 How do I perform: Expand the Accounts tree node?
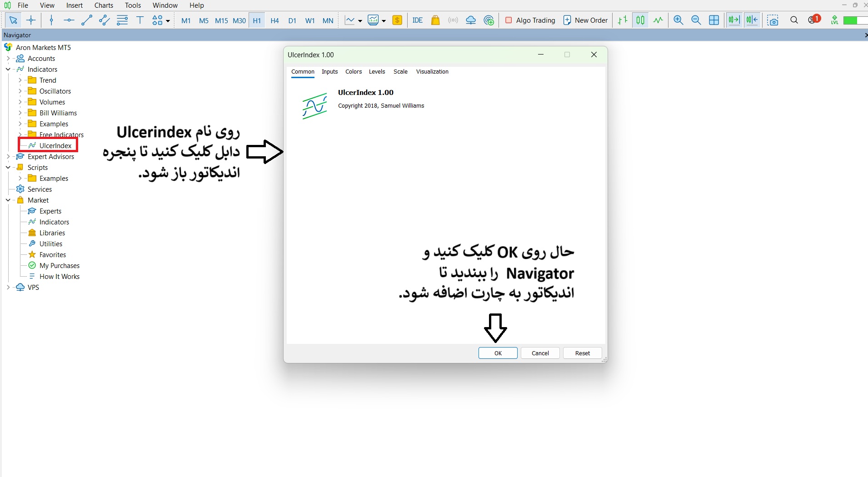coord(8,59)
